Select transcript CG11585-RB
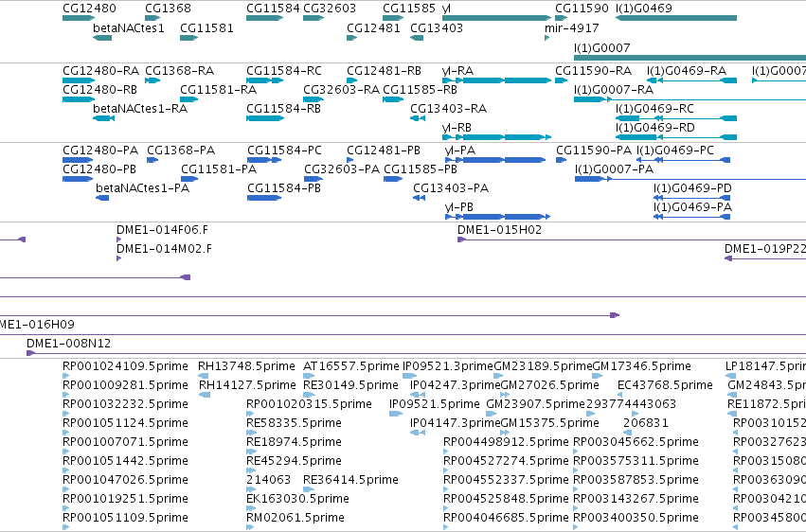 [x=393, y=99]
